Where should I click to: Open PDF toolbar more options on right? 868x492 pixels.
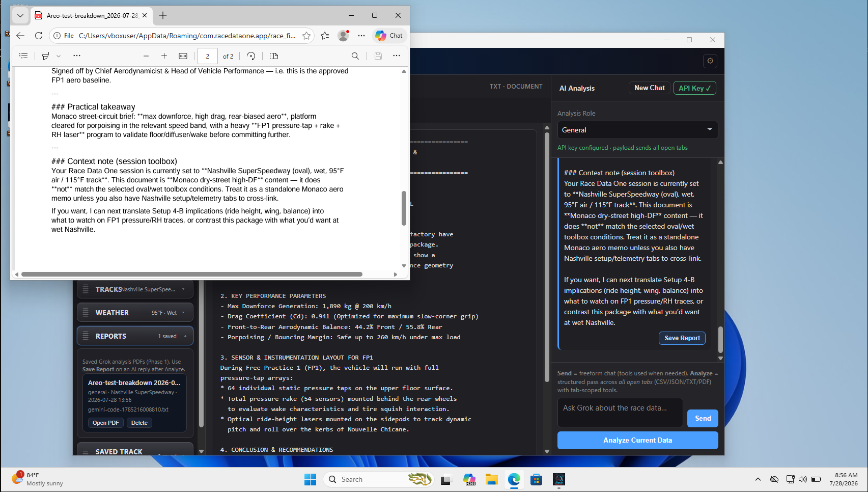(x=397, y=56)
